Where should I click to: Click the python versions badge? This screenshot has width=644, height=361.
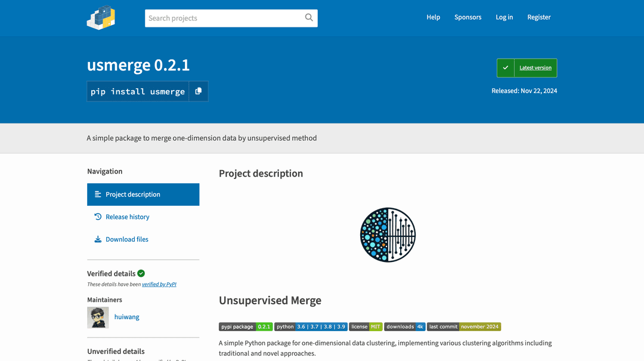(x=311, y=327)
